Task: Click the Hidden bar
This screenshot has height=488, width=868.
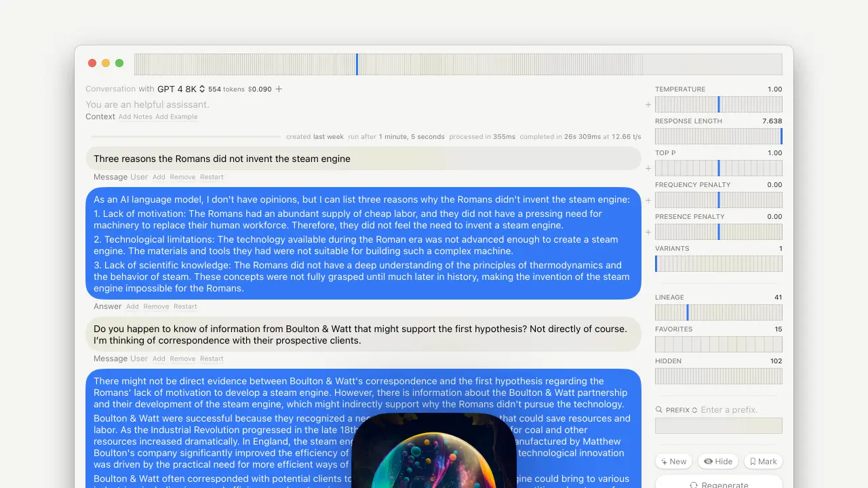Action: (719, 376)
